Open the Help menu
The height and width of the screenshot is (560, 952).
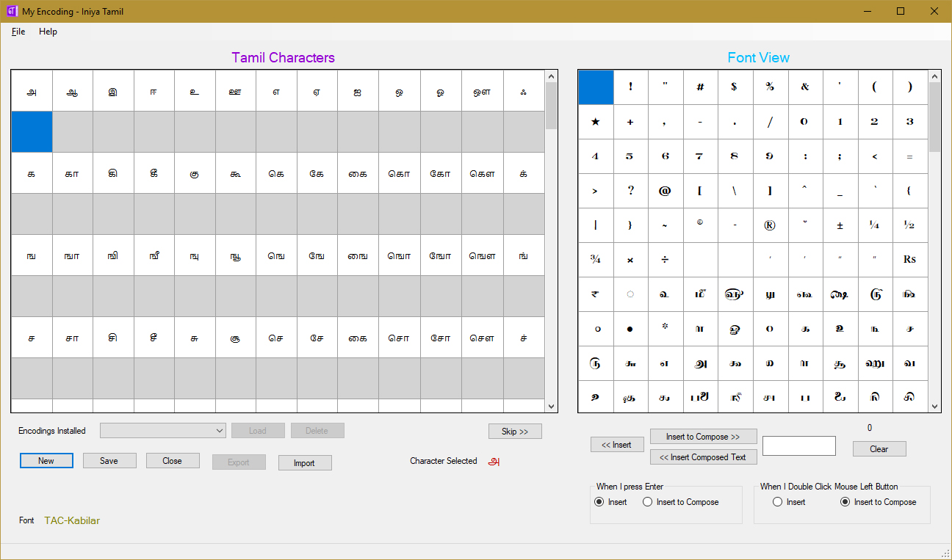click(48, 32)
